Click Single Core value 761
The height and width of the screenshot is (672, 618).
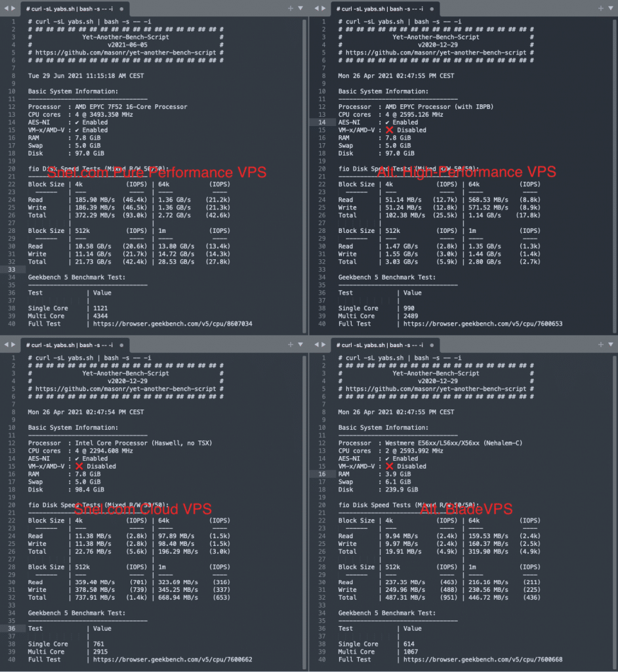click(98, 644)
